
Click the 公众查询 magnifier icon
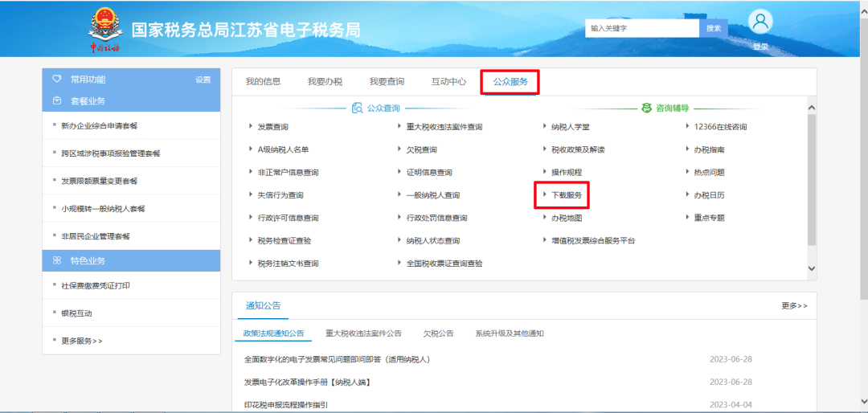point(358,108)
